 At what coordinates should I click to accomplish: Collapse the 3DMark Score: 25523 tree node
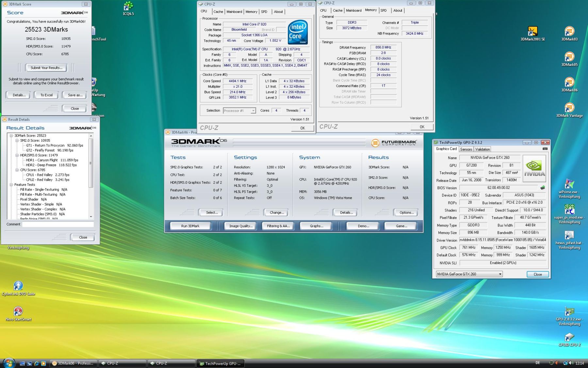tap(11, 135)
